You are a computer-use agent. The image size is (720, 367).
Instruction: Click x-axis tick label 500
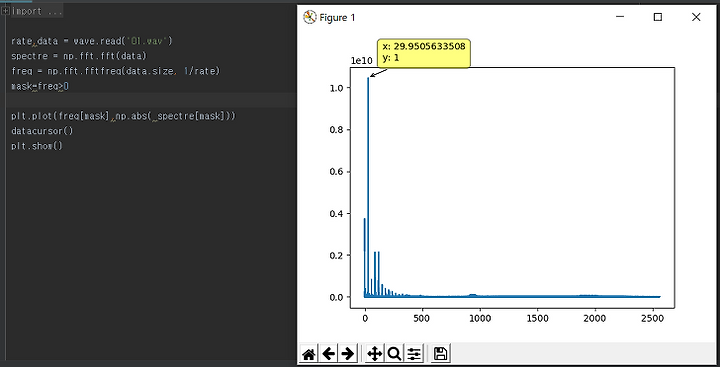tap(422, 318)
